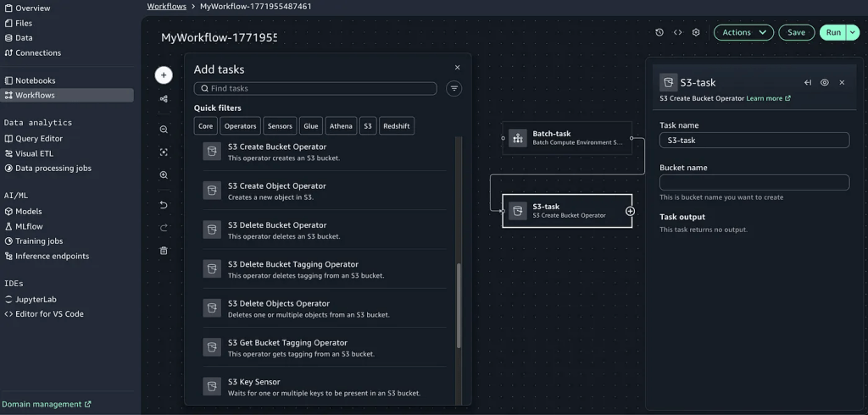
Task: Open the dropdown arrow beside Run
Action: click(852, 32)
